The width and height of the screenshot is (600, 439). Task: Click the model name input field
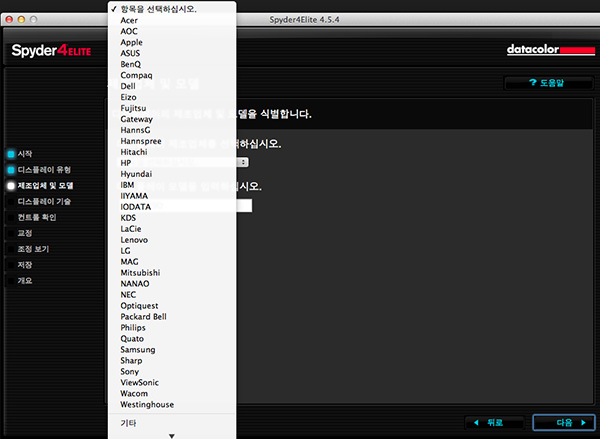(x=246, y=206)
